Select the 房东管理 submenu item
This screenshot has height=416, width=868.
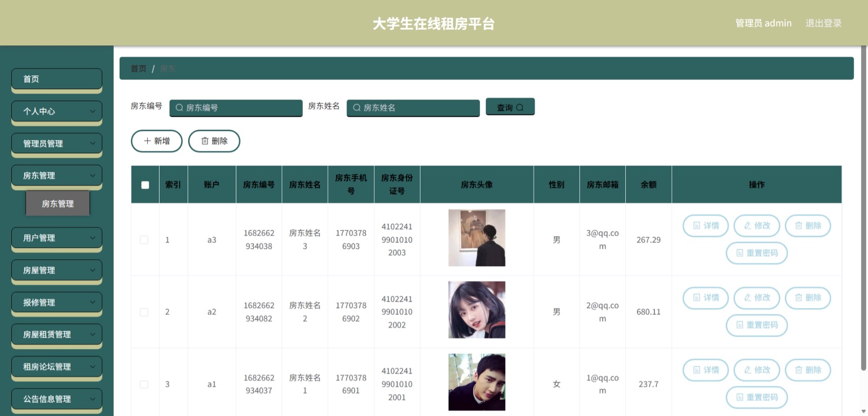pos(58,204)
